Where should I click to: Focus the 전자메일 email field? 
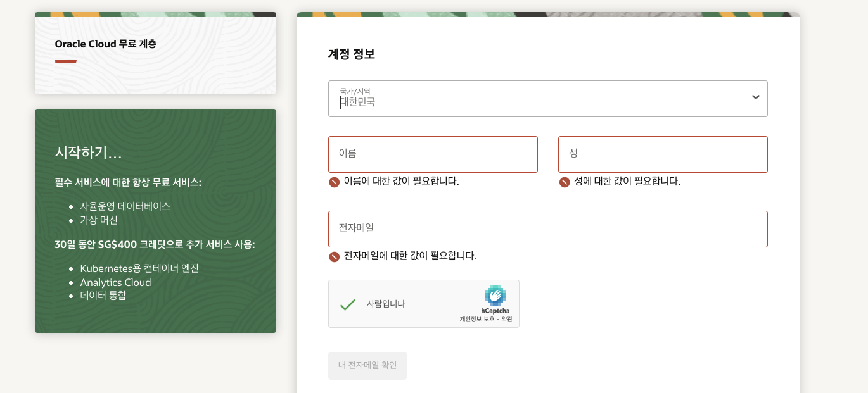point(547,229)
